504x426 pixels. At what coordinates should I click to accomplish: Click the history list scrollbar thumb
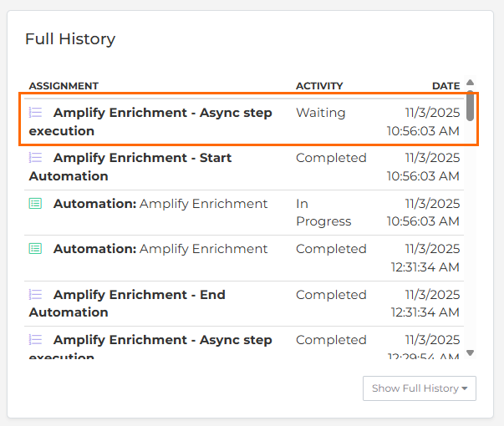click(x=471, y=106)
